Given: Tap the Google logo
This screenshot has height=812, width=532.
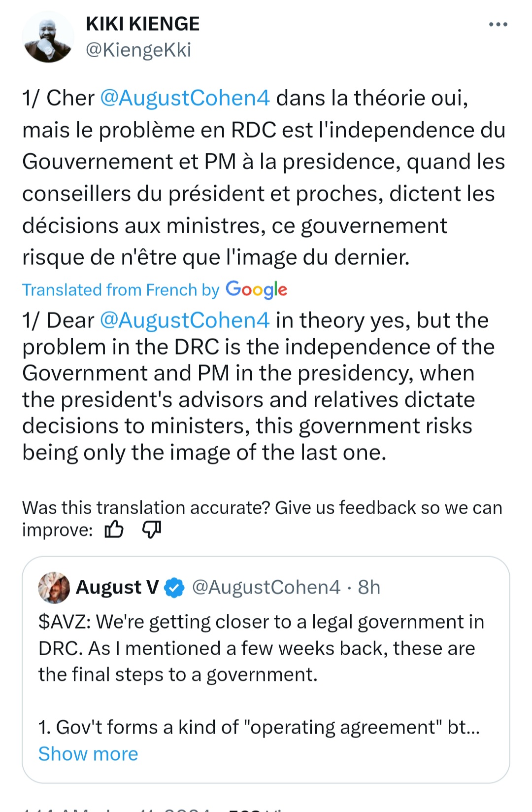Looking at the screenshot, I should click(256, 289).
